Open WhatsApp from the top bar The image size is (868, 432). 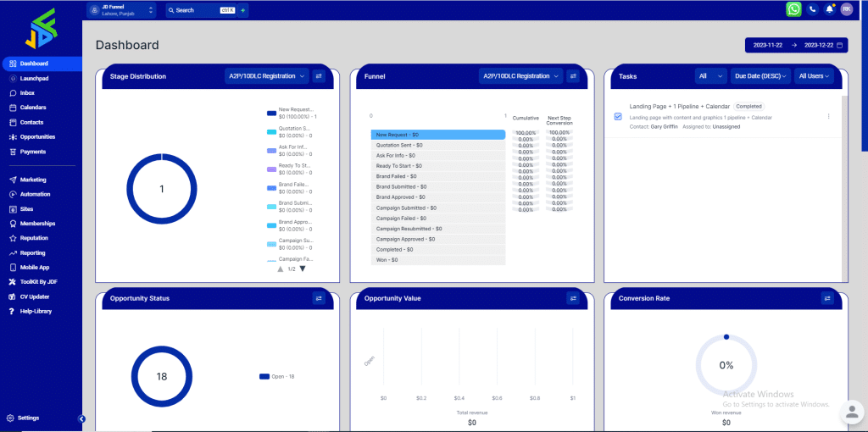pos(793,9)
